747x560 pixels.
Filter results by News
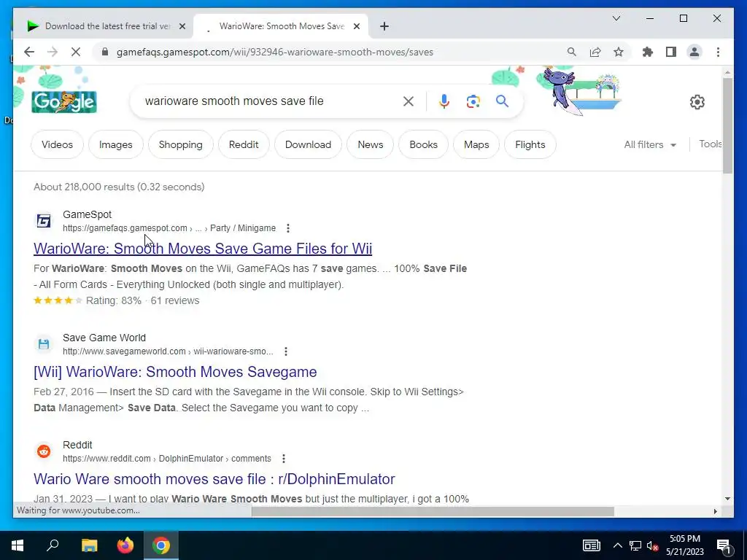point(370,144)
